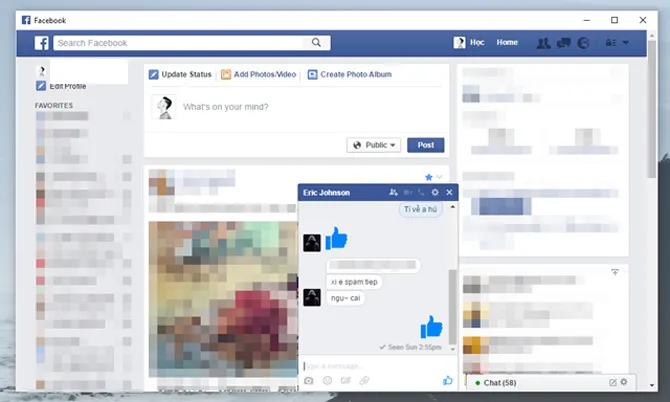Click the main page scrollbar thumb

coord(652,109)
